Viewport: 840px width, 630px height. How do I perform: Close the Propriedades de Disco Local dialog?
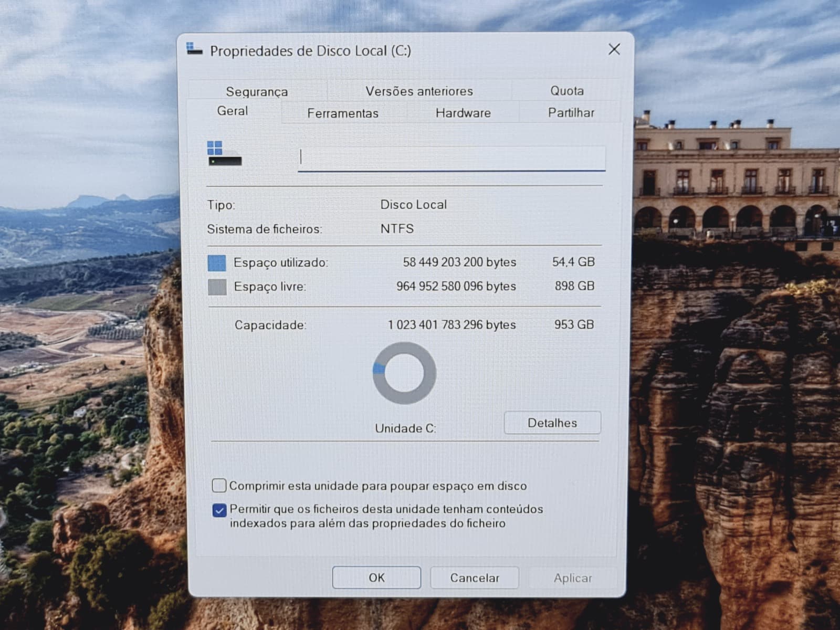(x=614, y=49)
